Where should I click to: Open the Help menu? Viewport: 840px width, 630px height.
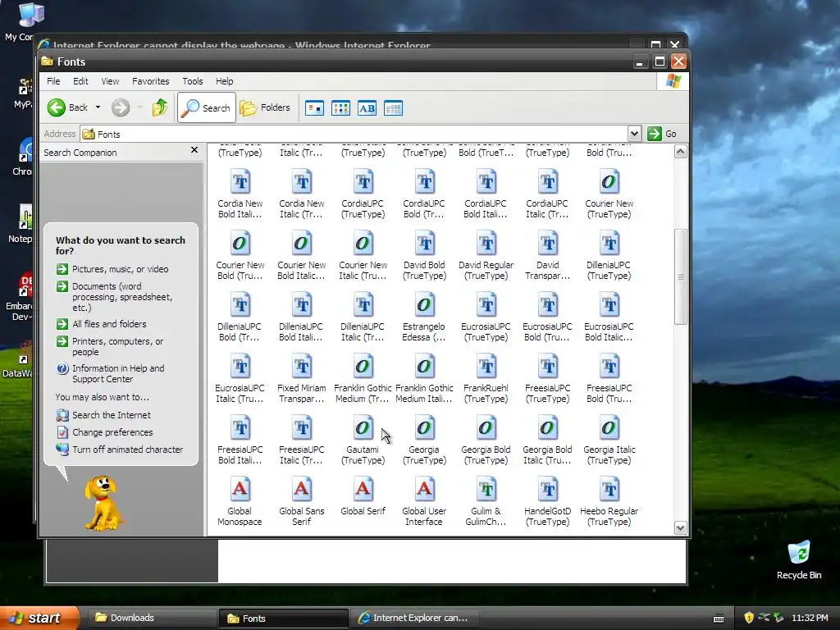pos(225,81)
